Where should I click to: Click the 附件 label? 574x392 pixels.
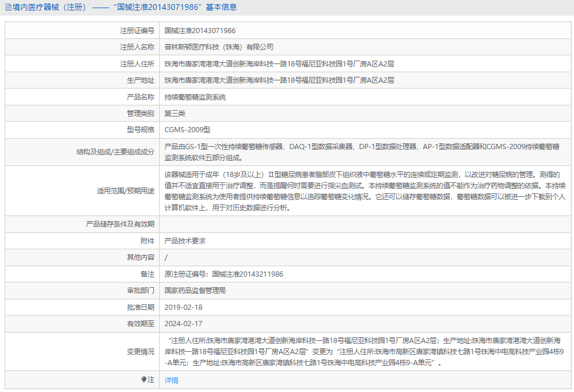click(147, 241)
